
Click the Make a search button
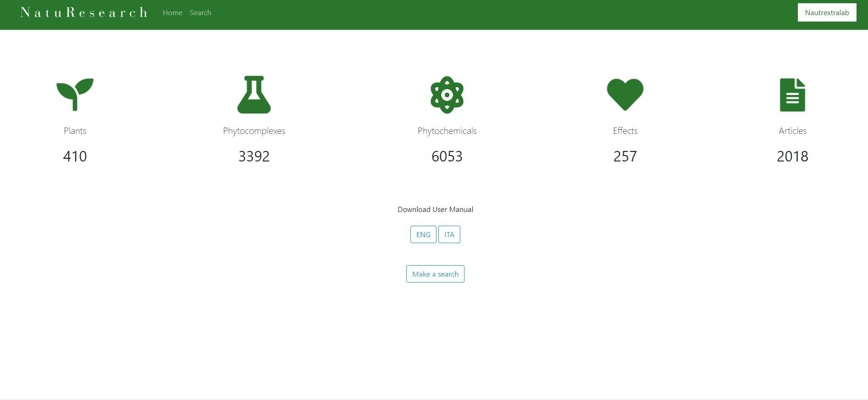435,274
